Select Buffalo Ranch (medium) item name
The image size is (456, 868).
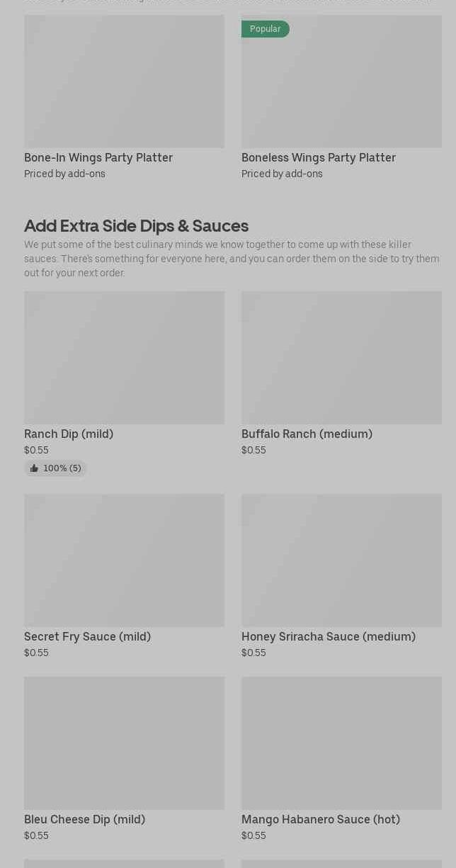pos(307,434)
